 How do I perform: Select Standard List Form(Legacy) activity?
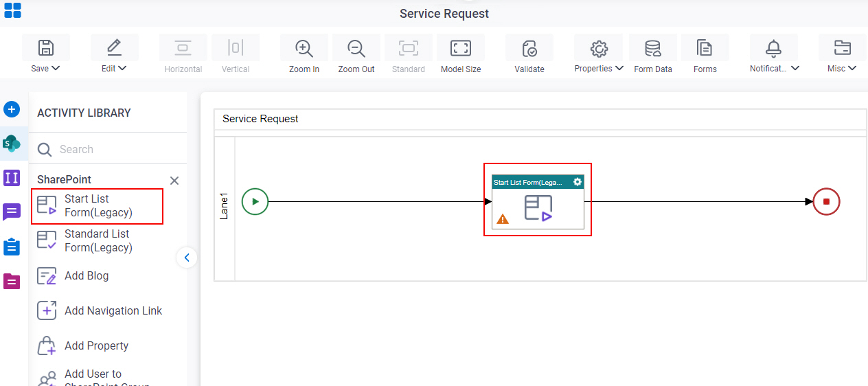(x=97, y=241)
